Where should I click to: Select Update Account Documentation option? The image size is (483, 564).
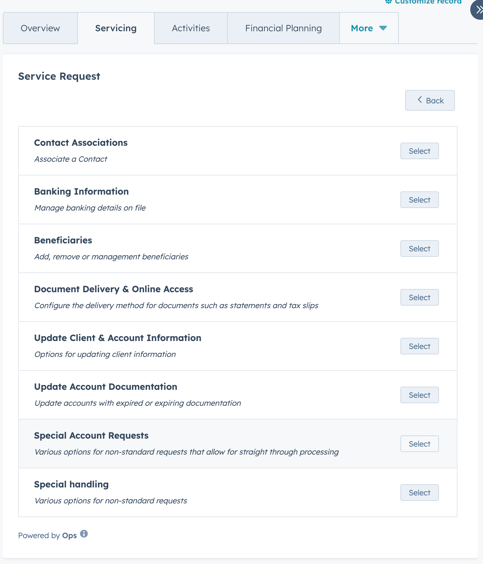point(419,395)
